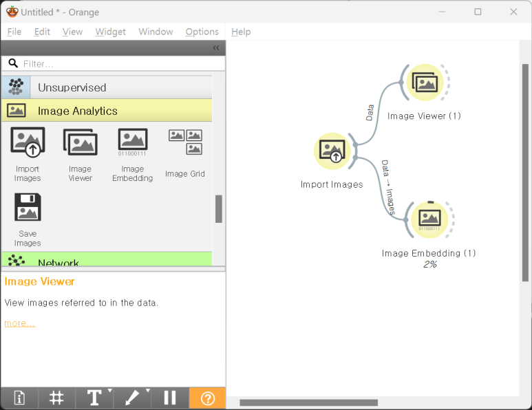
Task: Click the 'Import Images' canvas node label
Action: pyautogui.click(x=332, y=184)
